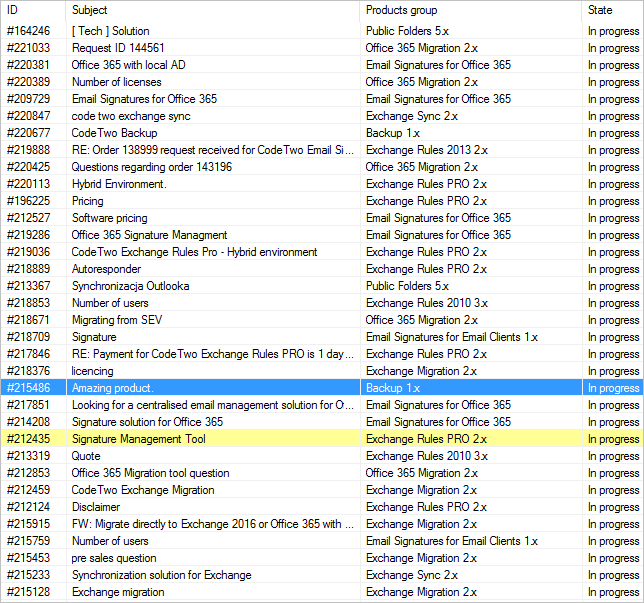
Task: Click subject 'Synchronizacja Outlooka'
Action: pyautogui.click(x=131, y=286)
